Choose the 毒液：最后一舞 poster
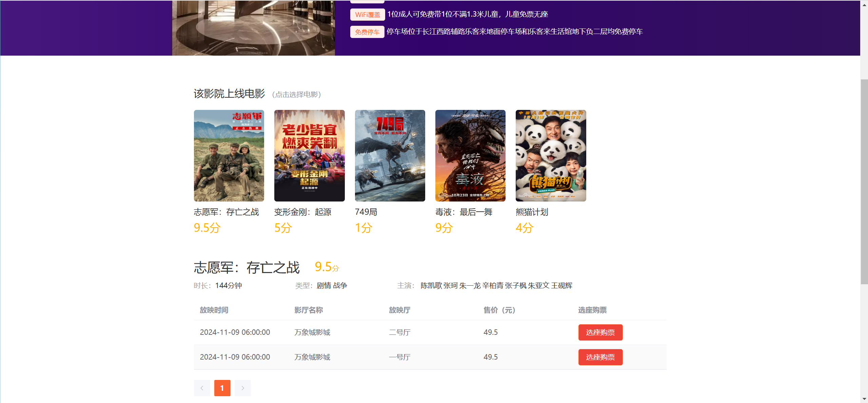The width and height of the screenshot is (868, 403). [470, 155]
